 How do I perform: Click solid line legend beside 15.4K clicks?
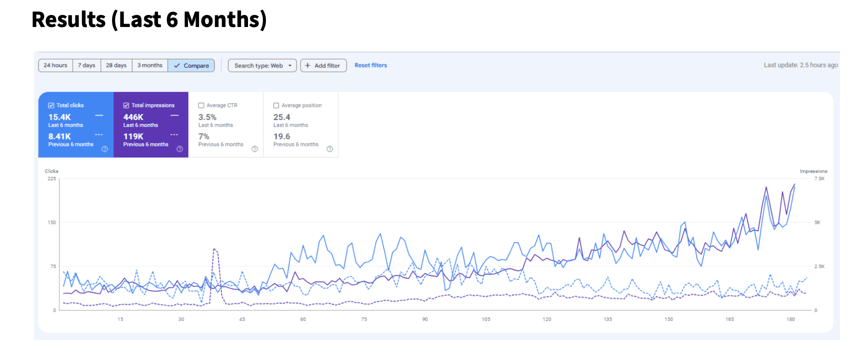click(x=99, y=116)
